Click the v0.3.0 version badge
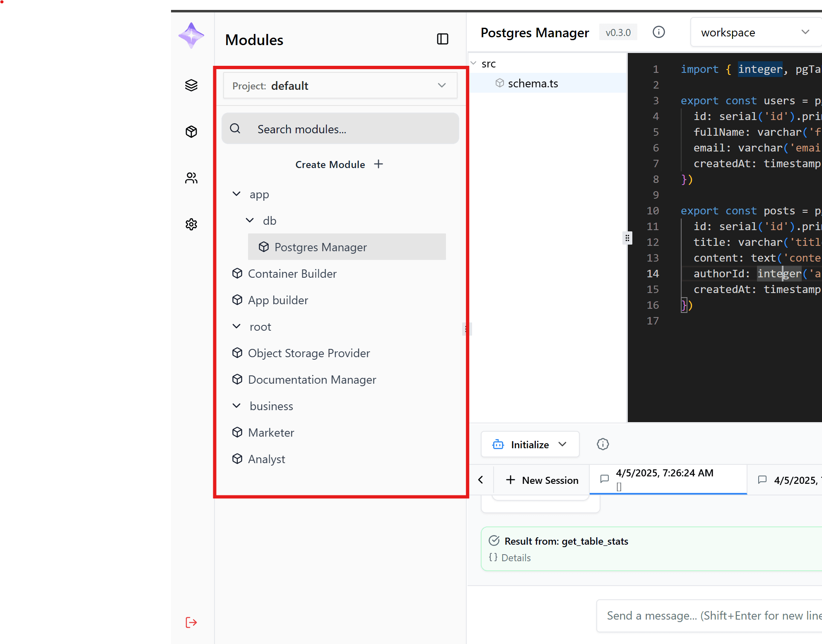 click(x=618, y=32)
